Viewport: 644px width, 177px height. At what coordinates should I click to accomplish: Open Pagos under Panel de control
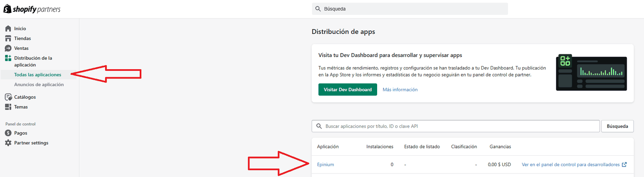coord(21,133)
